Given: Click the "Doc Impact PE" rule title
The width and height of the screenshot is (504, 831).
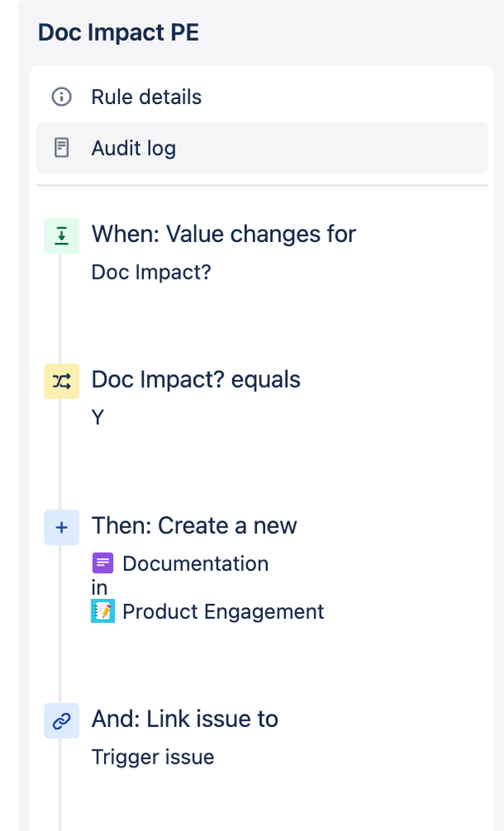Looking at the screenshot, I should (x=119, y=32).
